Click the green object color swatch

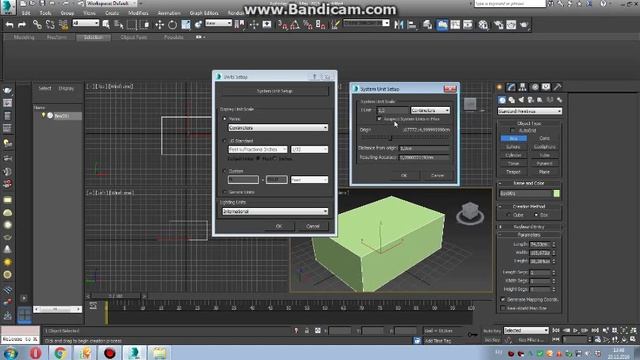pos(556,193)
